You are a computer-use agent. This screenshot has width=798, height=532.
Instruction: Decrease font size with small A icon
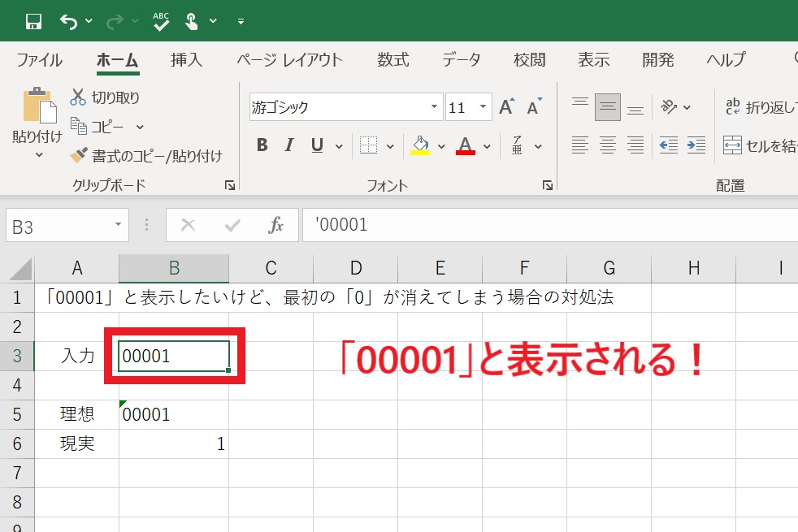click(535, 107)
